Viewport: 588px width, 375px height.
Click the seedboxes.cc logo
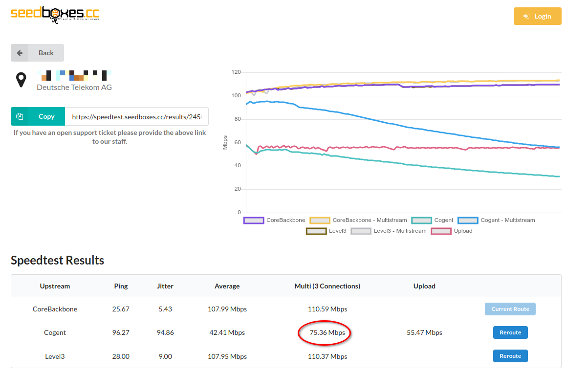[x=55, y=15]
